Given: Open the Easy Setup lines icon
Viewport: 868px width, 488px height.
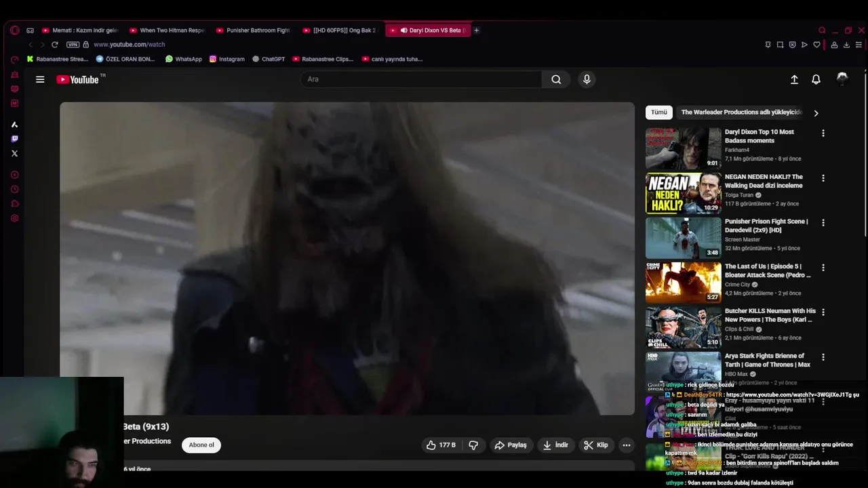Looking at the screenshot, I should point(859,45).
